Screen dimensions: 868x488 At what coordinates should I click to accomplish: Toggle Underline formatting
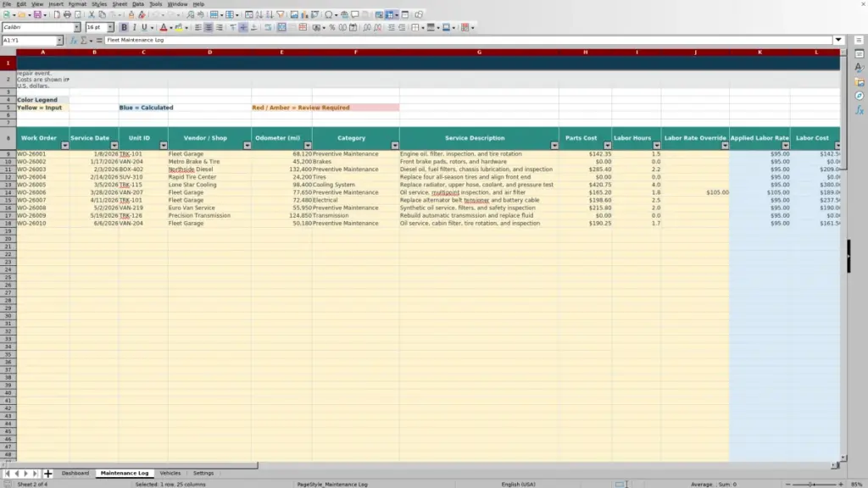coord(144,28)
